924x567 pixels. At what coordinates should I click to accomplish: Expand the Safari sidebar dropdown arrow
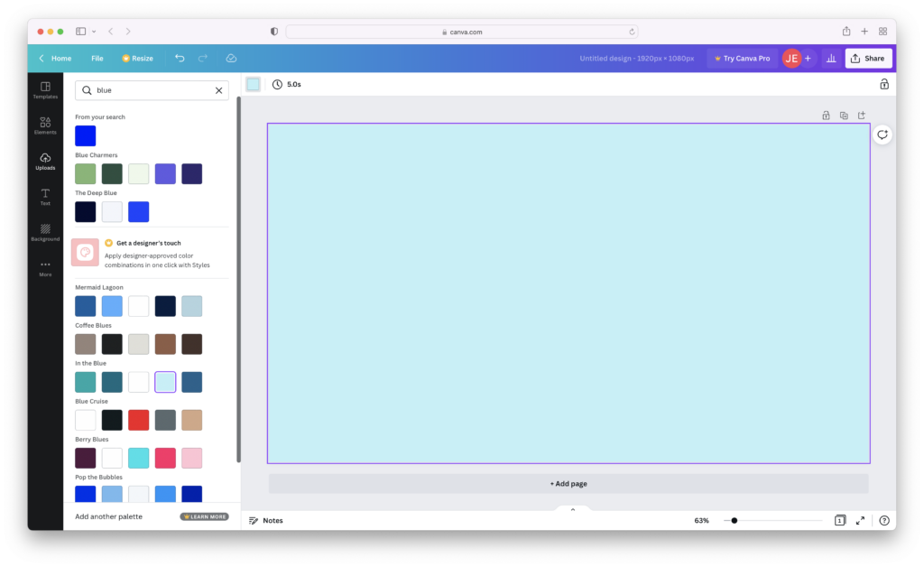point(94,32)
